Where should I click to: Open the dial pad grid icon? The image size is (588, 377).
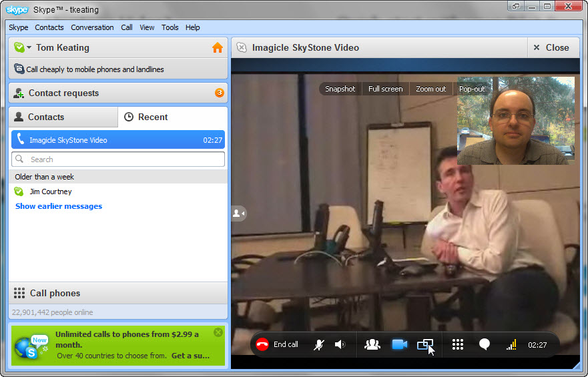458,344
